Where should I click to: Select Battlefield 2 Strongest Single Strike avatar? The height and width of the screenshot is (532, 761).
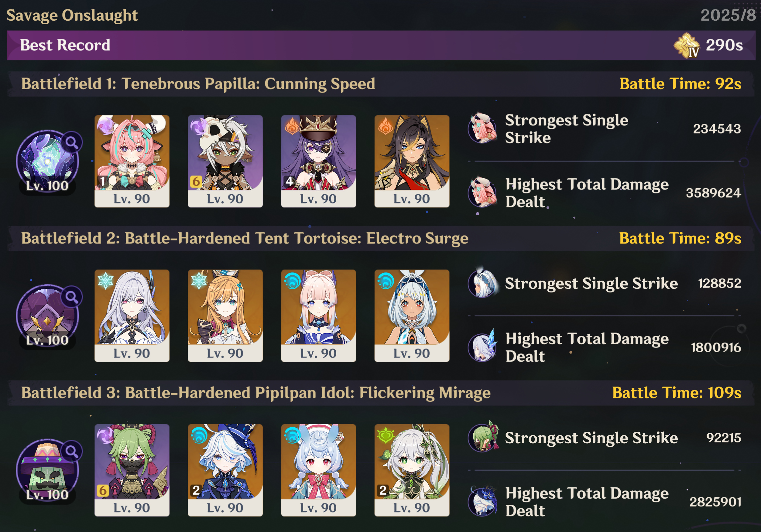[x=483, y=283]
